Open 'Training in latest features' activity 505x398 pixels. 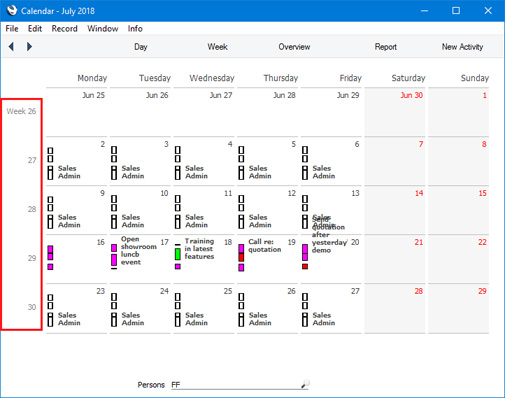(x=199, y=249)
